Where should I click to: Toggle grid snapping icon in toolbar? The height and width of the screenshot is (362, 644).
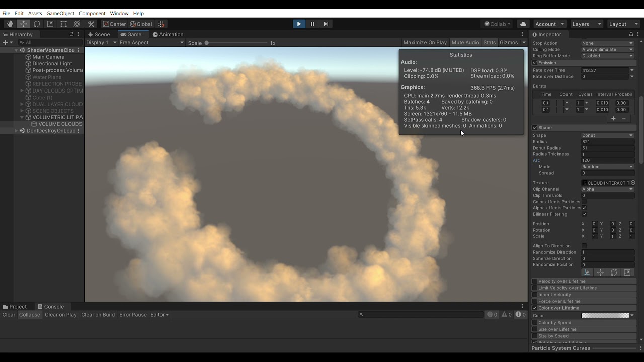pyautogui.click(x=161, y=24)
